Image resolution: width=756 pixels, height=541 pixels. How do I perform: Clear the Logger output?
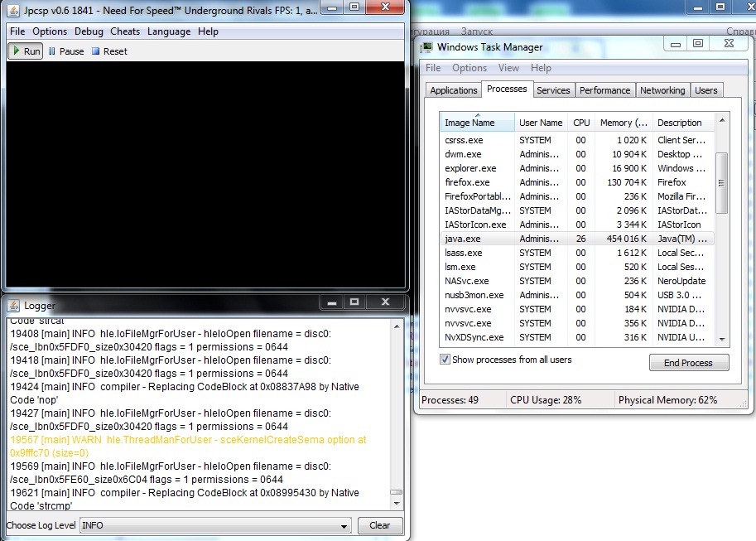[379, 525]
